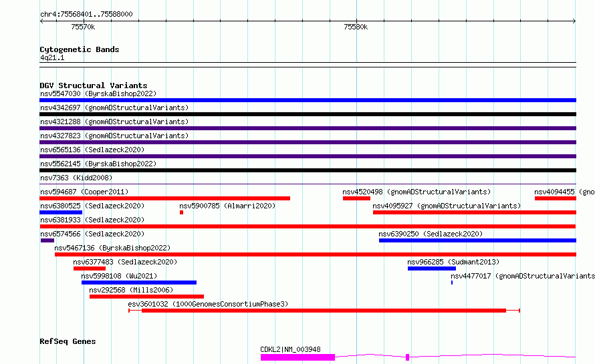Open nsv966285 (Sudmant2013) label
The width and height of the screenshot is (595, 364).
pos(453,262)
